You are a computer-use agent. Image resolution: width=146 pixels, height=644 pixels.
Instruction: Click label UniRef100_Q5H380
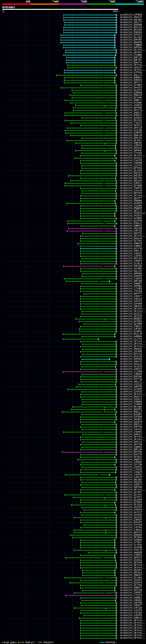(x=131, y=349)
